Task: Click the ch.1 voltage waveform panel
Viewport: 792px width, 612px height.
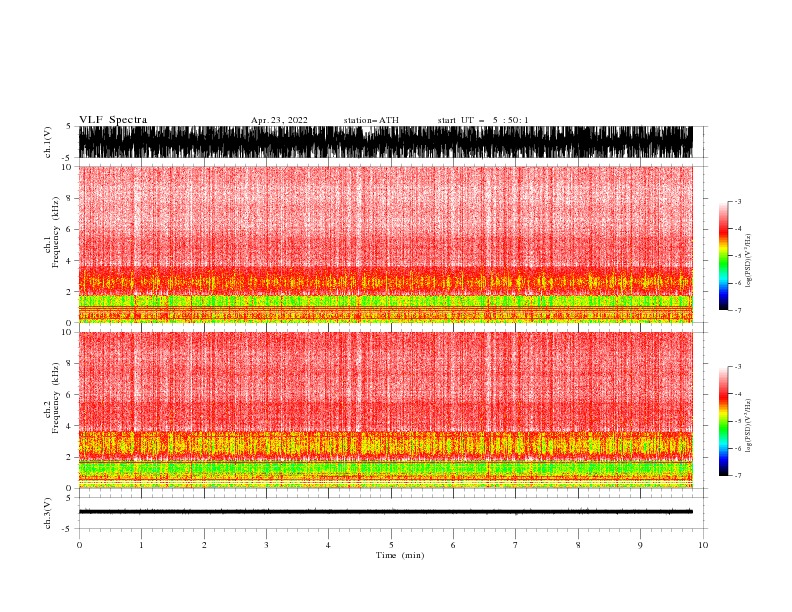Action: pos(385,142)
